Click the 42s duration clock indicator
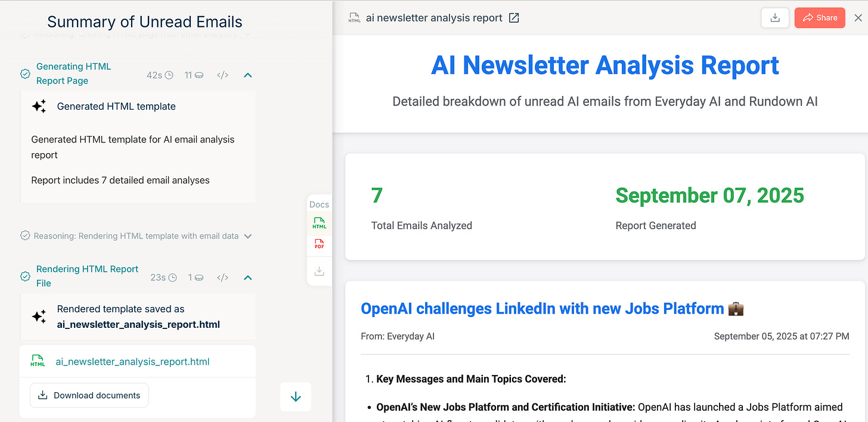 click(x=160, y=75)
